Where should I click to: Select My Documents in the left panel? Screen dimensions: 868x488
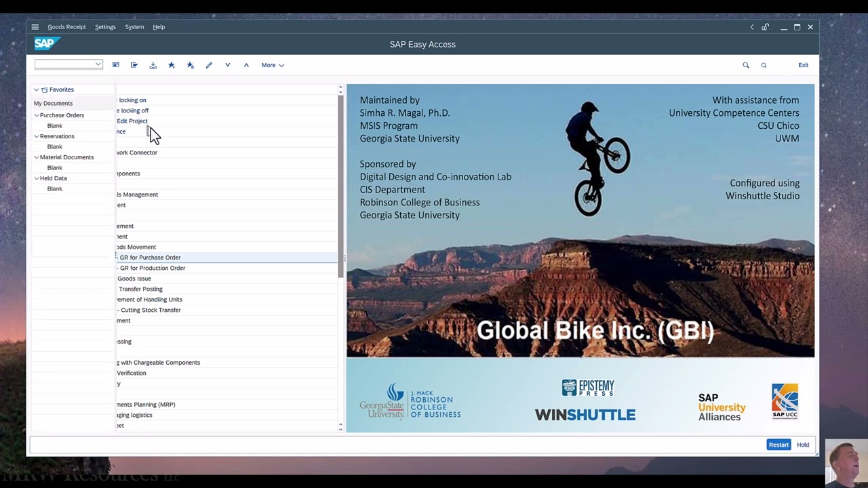tap(53, 103)
